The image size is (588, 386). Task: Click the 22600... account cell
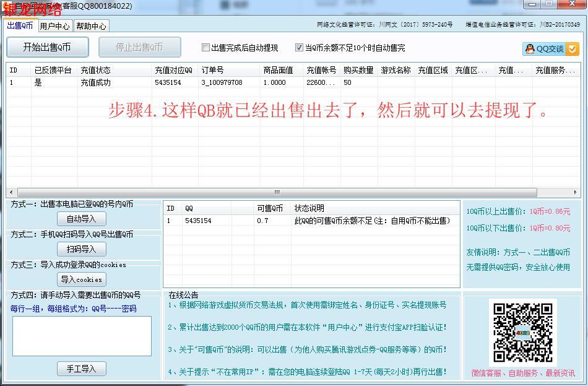coord(321,82)
